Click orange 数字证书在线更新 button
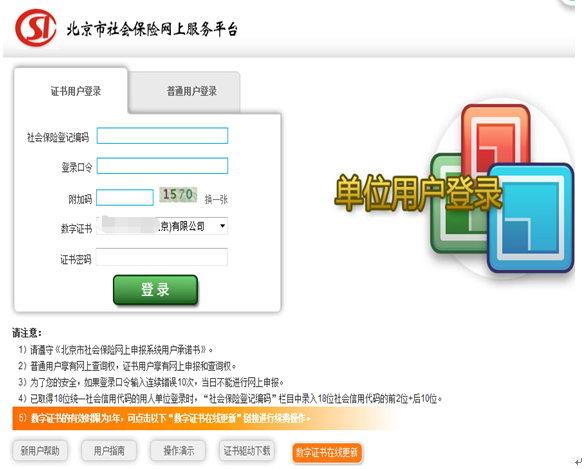Viewport: 584px width, 469px height. tap(327, 452)
